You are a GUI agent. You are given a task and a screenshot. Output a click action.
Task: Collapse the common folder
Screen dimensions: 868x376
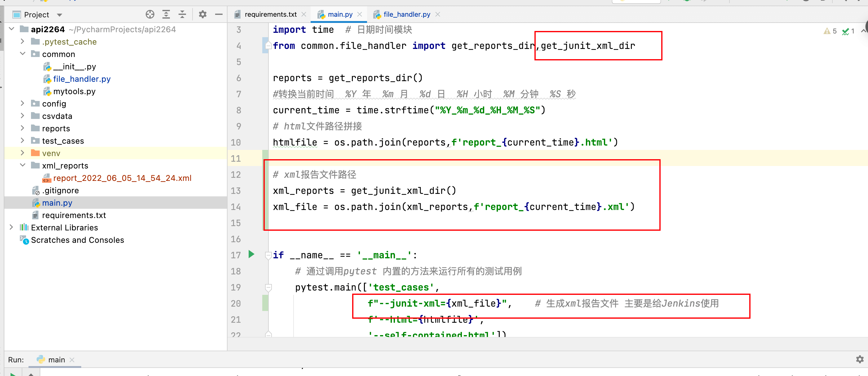click(23, 54)
